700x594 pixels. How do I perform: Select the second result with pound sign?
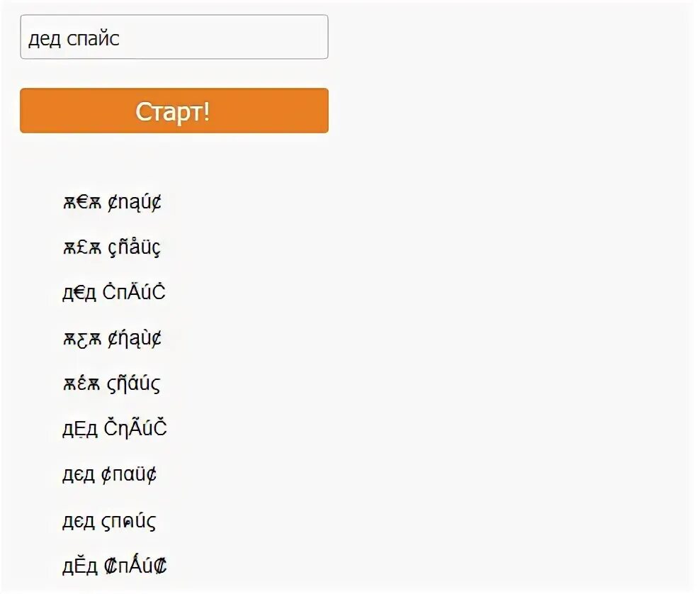pyautogui.click(x=112, y=247)
